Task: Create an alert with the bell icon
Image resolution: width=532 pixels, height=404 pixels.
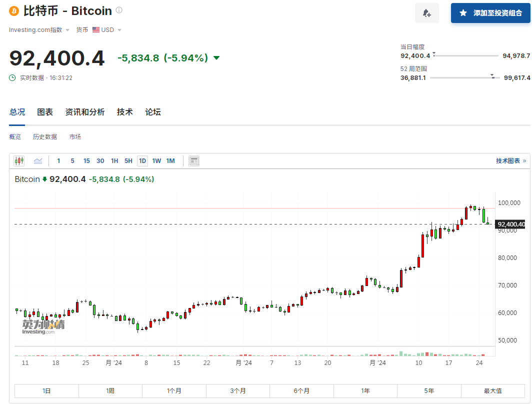Action: (427, 13)
